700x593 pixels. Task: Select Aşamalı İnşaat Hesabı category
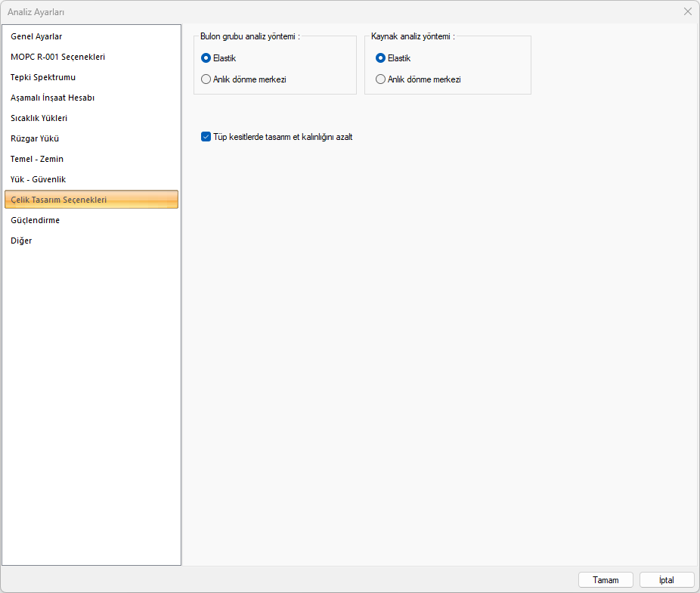click(52, 98)
